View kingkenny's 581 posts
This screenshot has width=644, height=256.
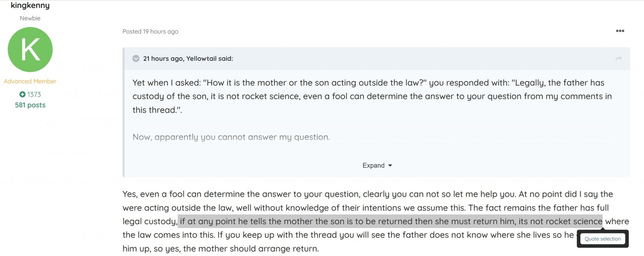[x=30, y=105]
